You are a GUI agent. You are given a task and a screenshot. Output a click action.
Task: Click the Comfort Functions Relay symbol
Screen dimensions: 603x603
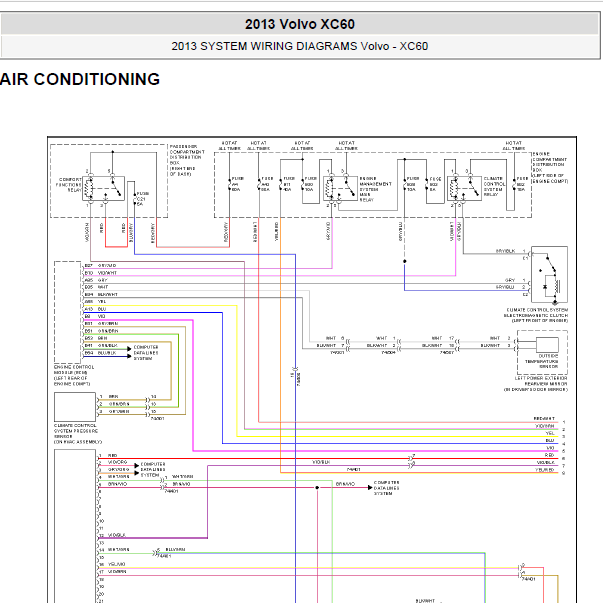[103, 188]
